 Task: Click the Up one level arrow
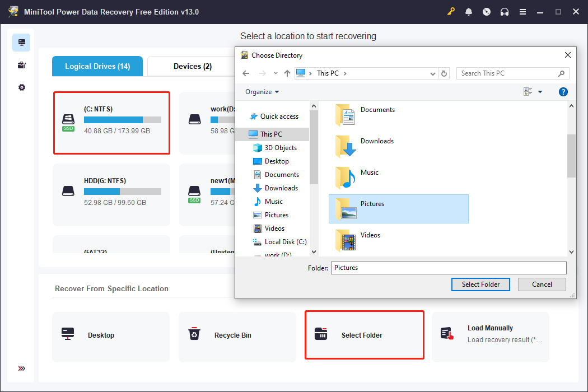click(287, 73)
